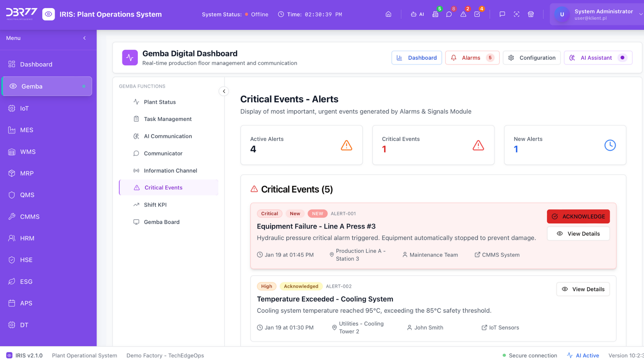The width and height of the screenshot is (644, 362).
Task: Expand System Administrator account dropdown
Action: click(640, 14)
